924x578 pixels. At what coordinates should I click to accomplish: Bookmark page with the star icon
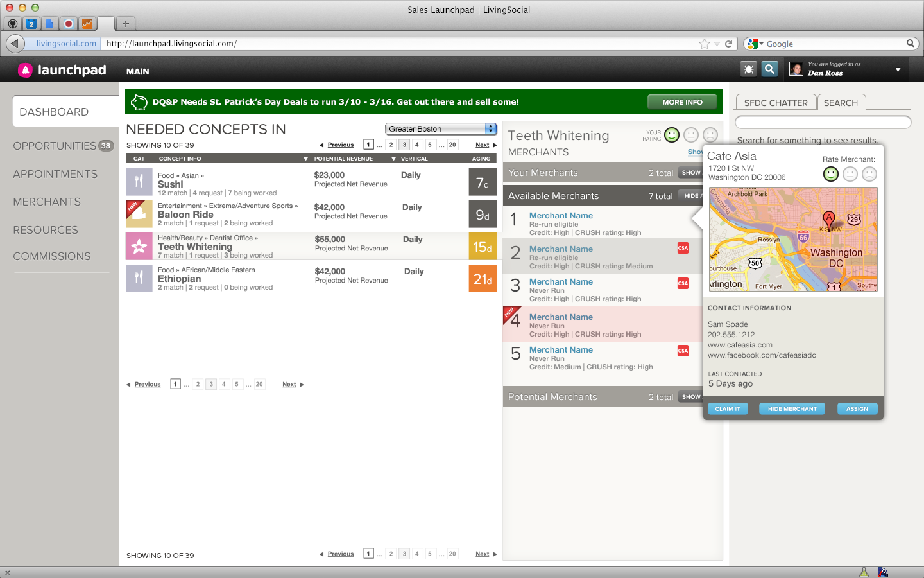pyautogui.click(x=705, y=44)
